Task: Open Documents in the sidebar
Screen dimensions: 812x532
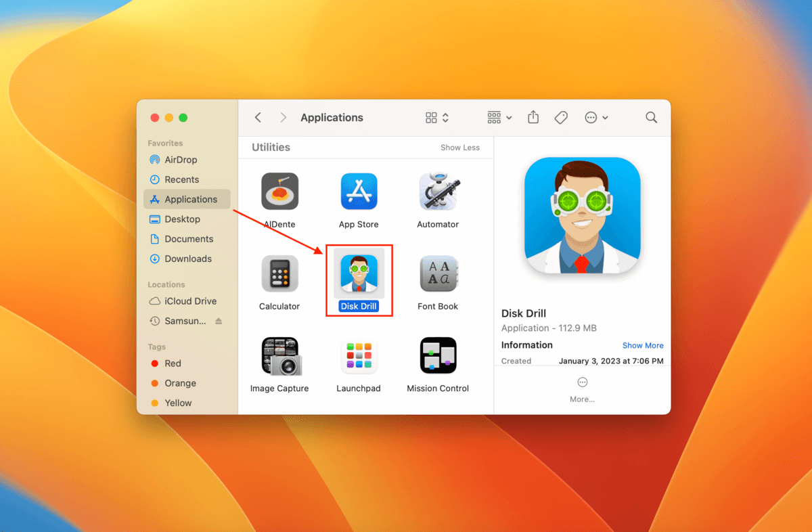Action: tap(187, 239)
